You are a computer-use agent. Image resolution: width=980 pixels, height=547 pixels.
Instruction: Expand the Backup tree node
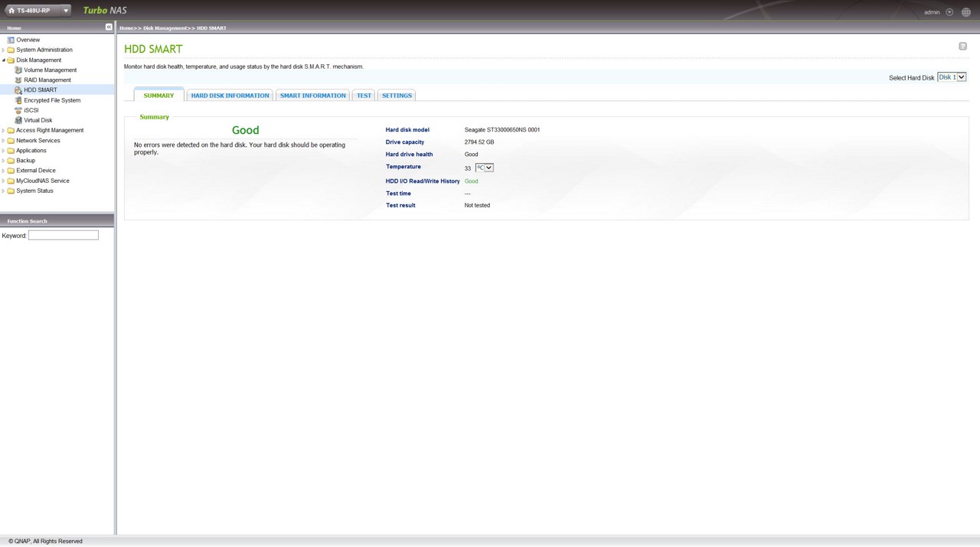pyautogui.click(x=3, y=161)
